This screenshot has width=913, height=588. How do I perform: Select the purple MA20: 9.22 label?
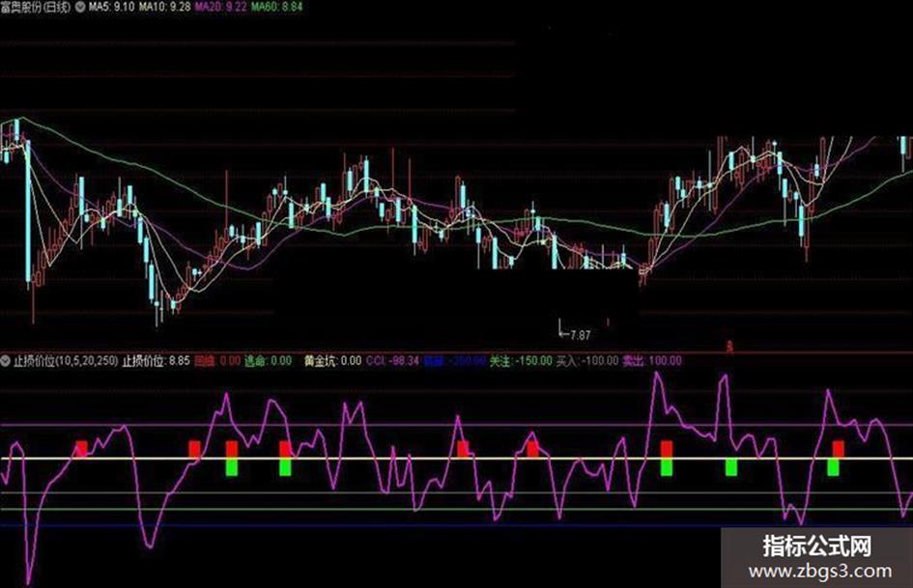(220, 7)
